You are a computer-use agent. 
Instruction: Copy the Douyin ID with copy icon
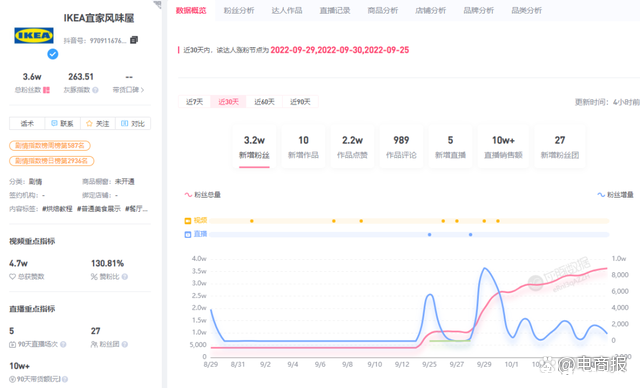[x=134, y=40]
